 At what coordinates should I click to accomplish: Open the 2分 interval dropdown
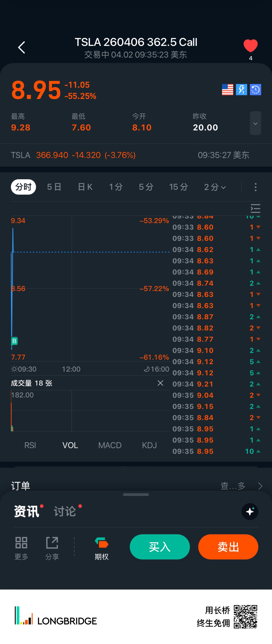[x=215, y=187]
